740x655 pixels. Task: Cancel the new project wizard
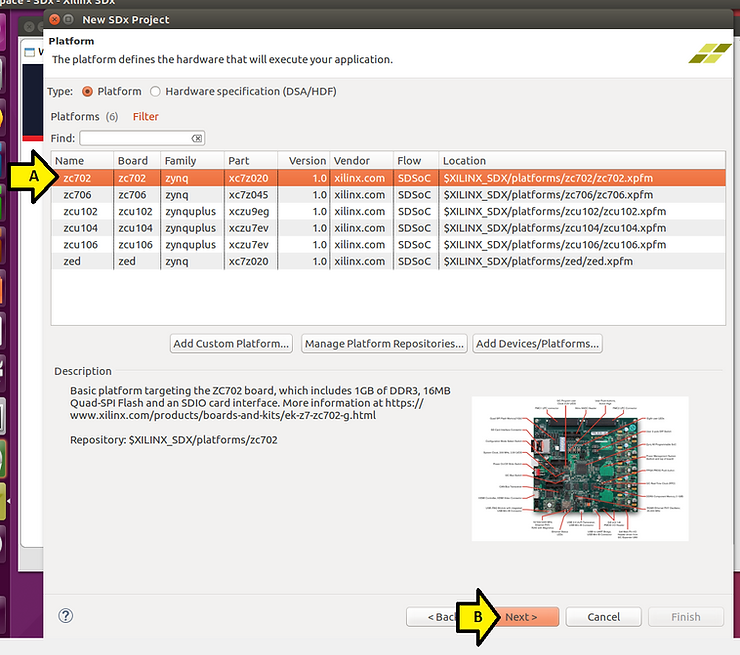pyautogui.click(x=603, y=617)
